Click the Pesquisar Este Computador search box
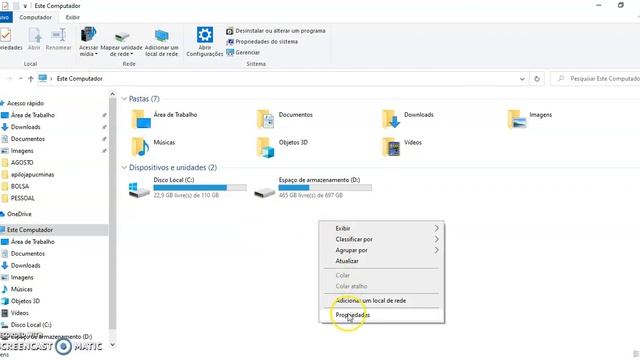The image size is (640, 360). [596, 78]
